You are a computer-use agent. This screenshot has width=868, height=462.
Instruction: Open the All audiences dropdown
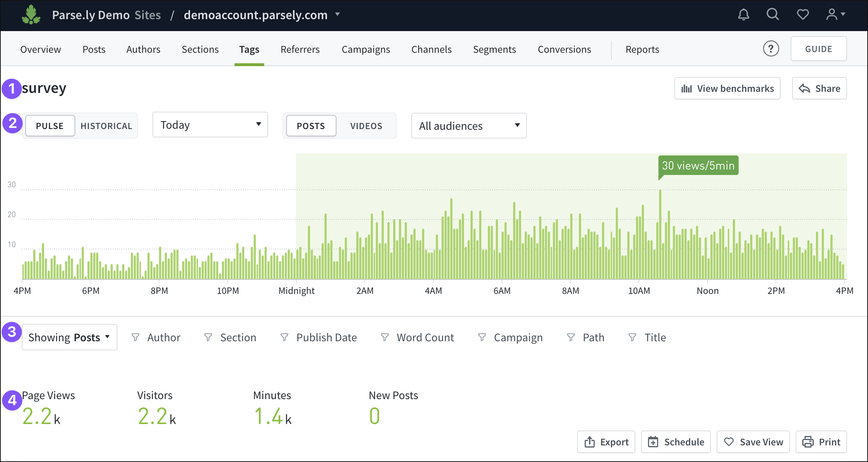[x=469, y=126]
